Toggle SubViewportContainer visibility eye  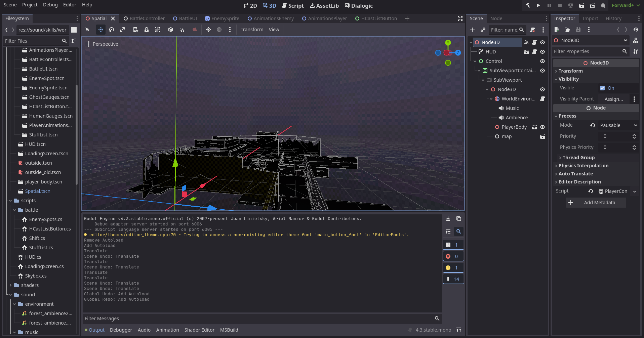coord(542,71)
